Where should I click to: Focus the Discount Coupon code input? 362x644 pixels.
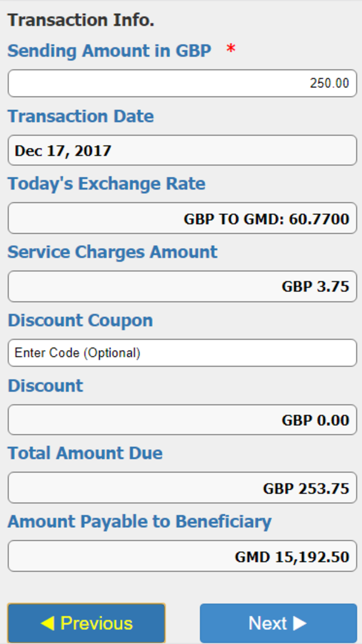tap(182, 353)
